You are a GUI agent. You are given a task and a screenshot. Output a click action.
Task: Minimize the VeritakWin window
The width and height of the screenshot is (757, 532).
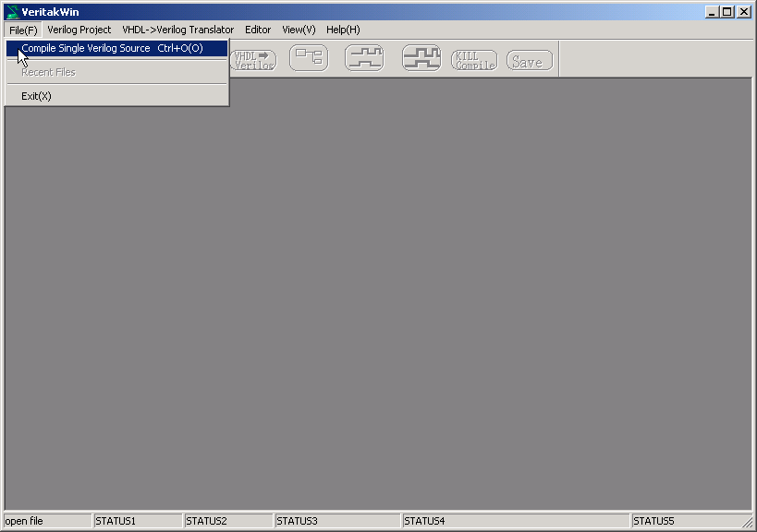(x=712, y=12)
